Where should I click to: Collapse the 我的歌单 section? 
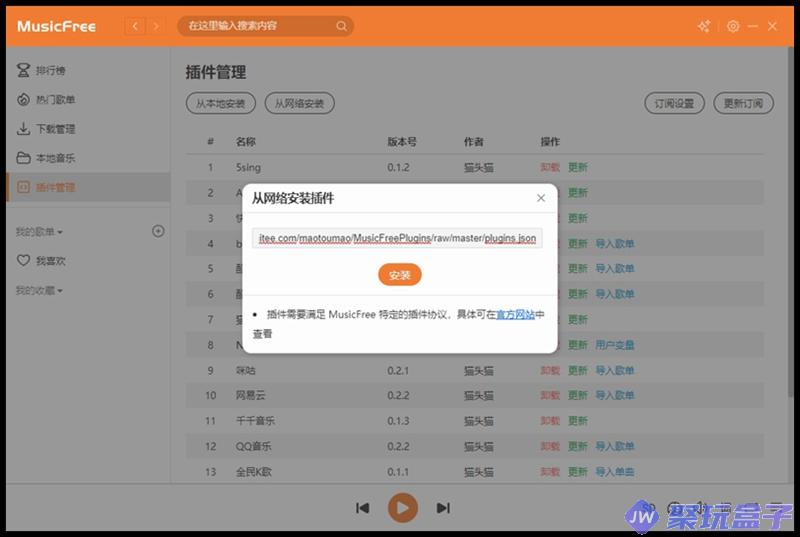(39, 232)
